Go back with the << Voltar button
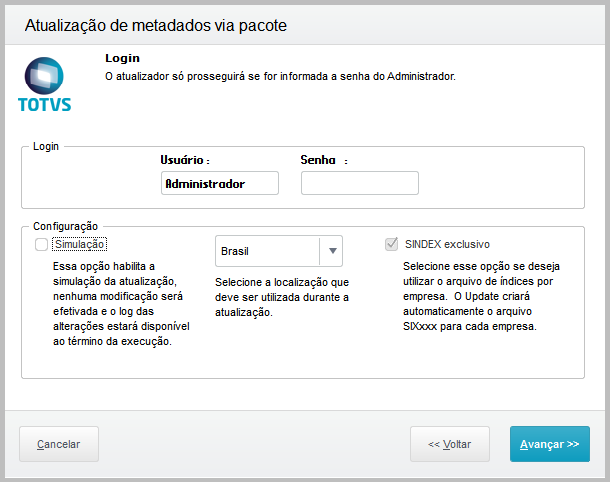 [449, 444]
